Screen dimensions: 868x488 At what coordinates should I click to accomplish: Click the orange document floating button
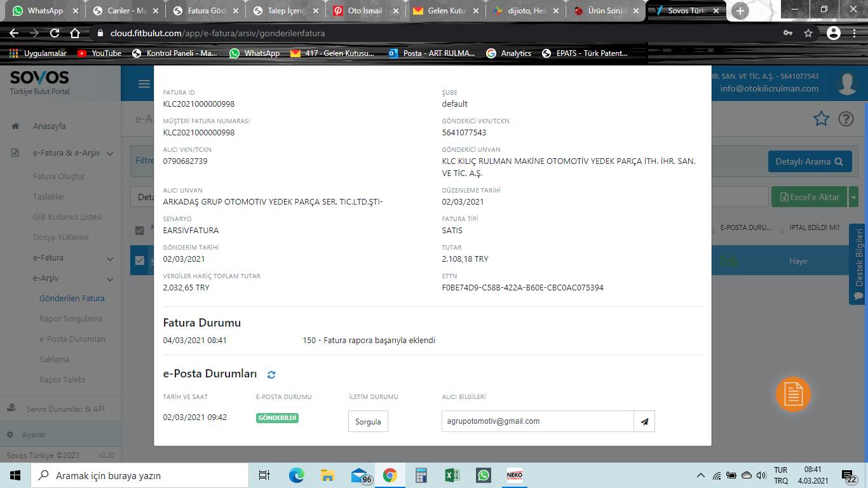click(x=793, y=395)
